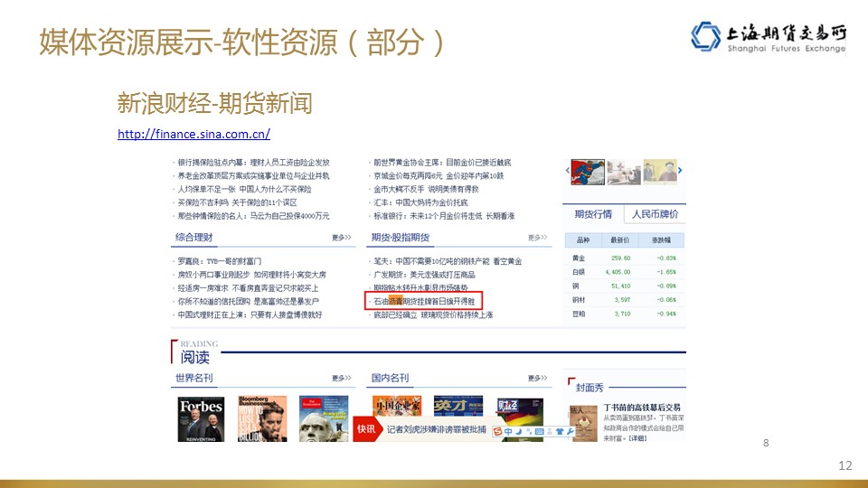This screenshot has width=868, height=488.
Task: Open the middle carousel photo thumbnail
Action: pyautogui.click(x=624, y=172)
